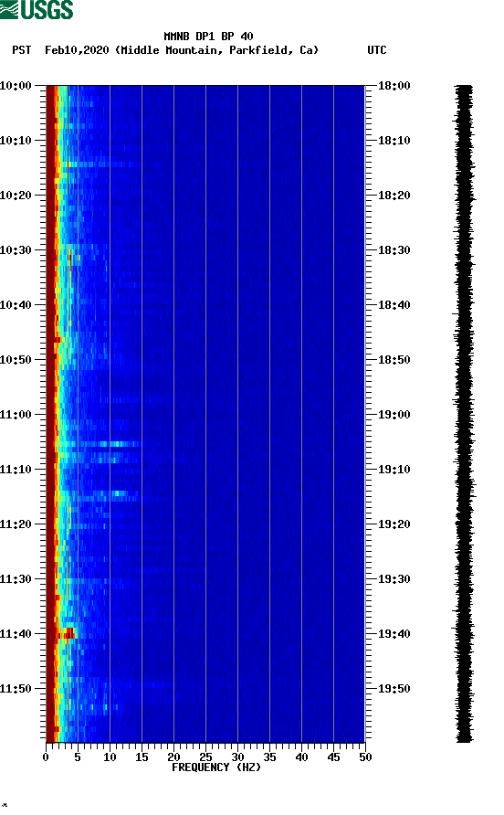504x815 pixels.
Task: Click the 19:50 UTC time label
Action: pos(394,689)
